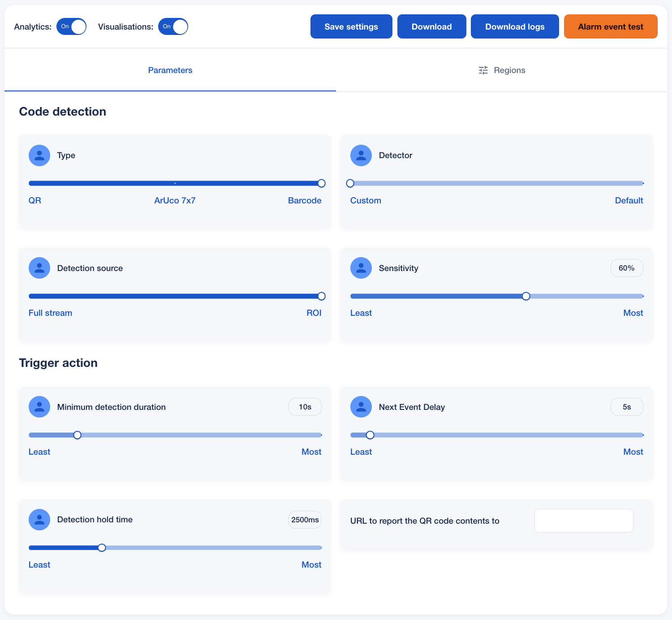Set Detector to Default
Viewport: 672px width, 620px height.
642,183
